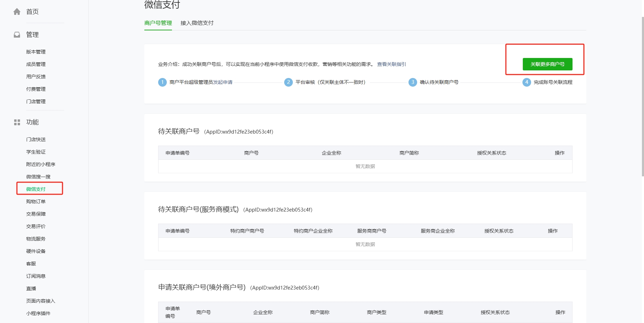The width and height of the screenshot is (644, 323).
Task: Open the 查看关联指引 link
Action: click(391, 64)
